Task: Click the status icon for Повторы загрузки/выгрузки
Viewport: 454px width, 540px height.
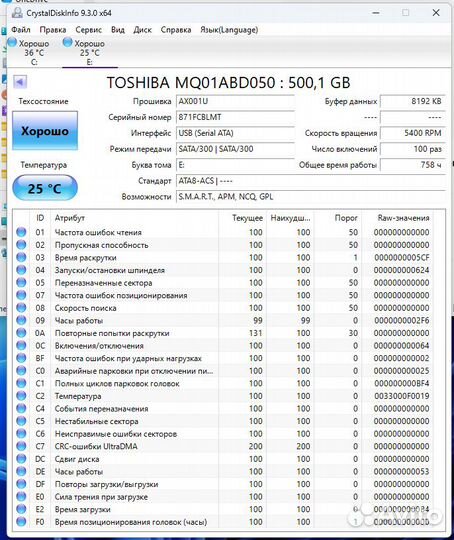Action: pos(21,484)
